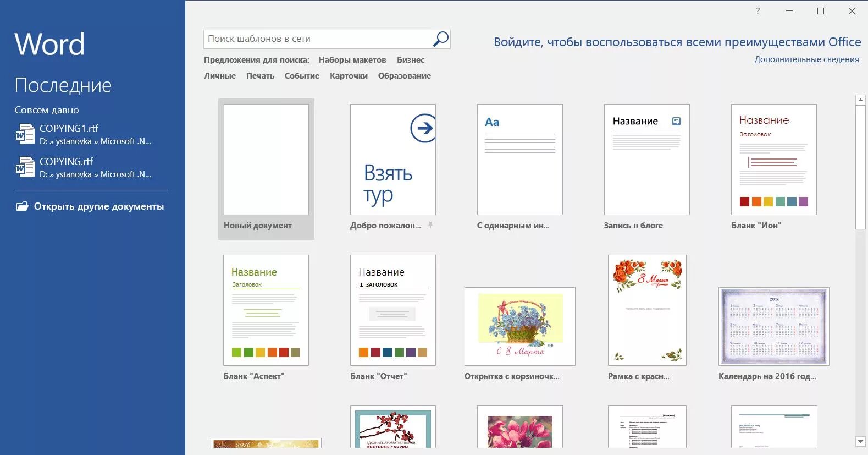This screenshot has height=455, width=868.
Task: Click the 'COPYING1.rtf' file name
Action: 69,128
